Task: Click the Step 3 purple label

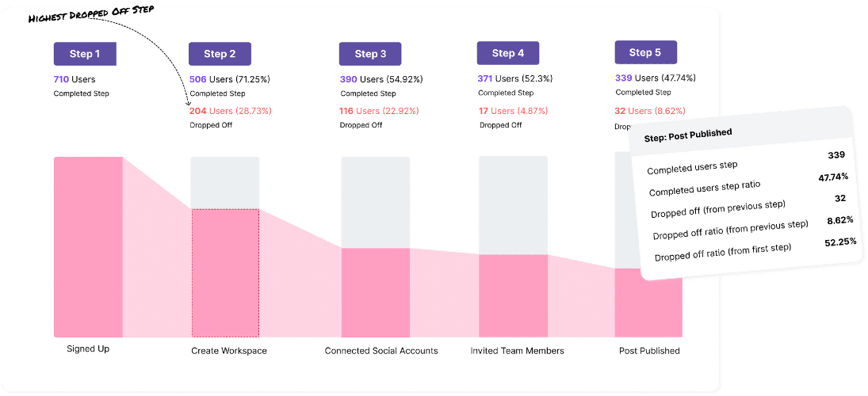Action: pos(370,54)
